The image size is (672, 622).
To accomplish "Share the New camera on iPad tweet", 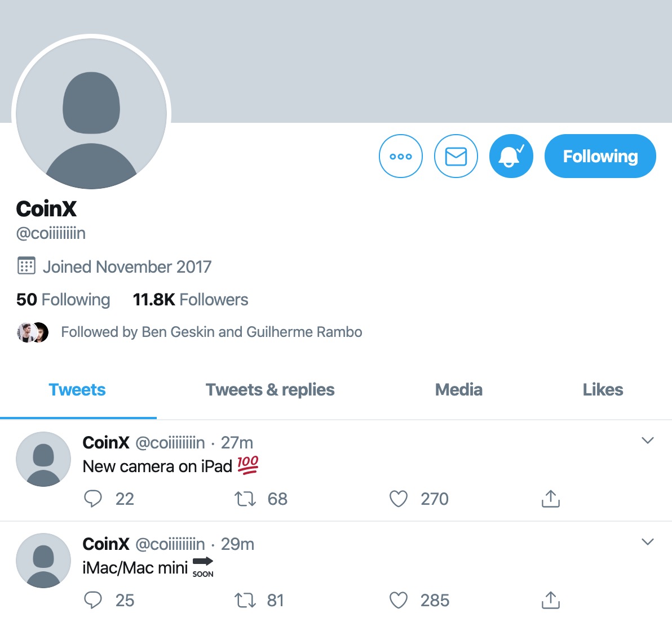I will 550,499.
